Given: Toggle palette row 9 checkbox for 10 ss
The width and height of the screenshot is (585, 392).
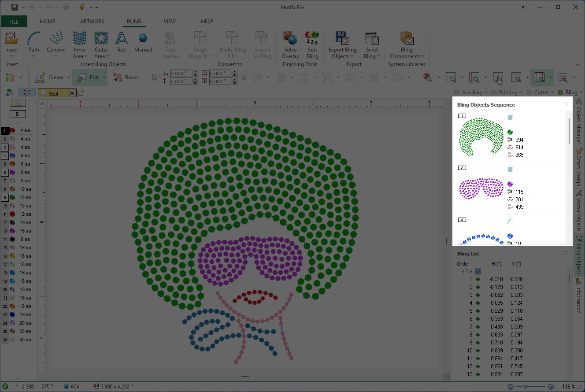Looking at the screenshot, I should (4, 197).
